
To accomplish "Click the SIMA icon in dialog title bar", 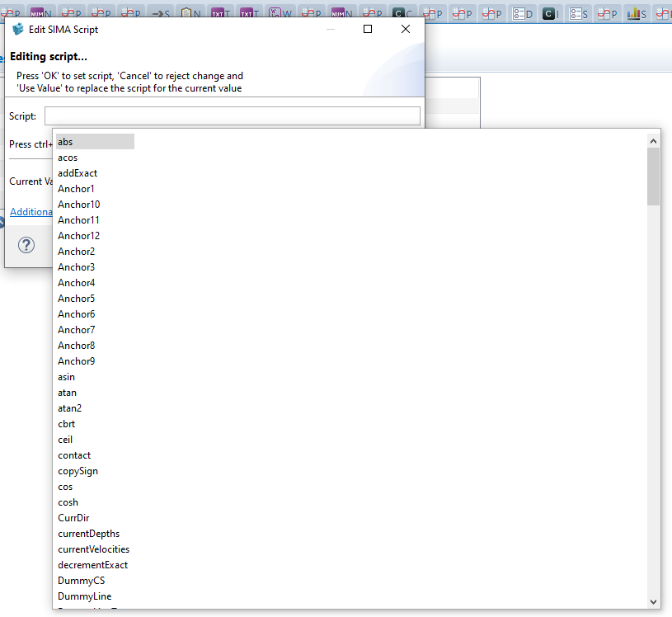I will tap(18, 29).
